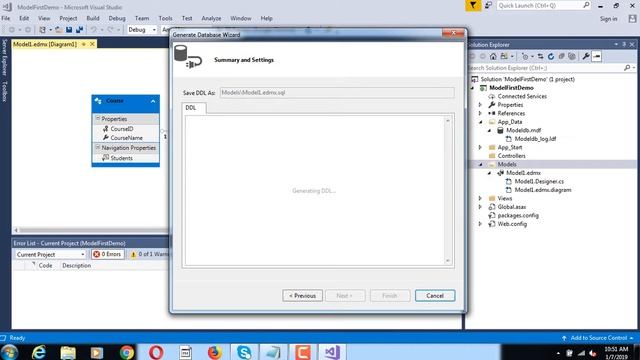Click the feedback icon beside Quick Launch
Screen dimensions: 640x360
pos(488,6)
